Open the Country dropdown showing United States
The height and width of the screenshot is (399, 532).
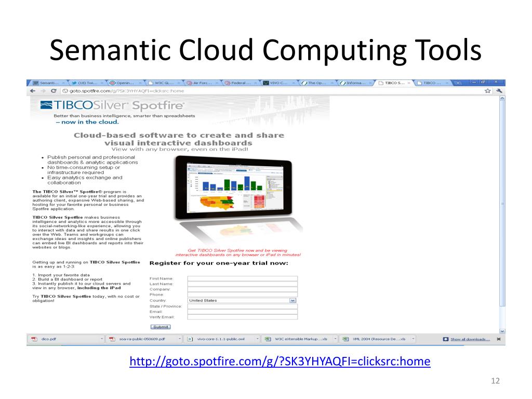click(242, 301)
